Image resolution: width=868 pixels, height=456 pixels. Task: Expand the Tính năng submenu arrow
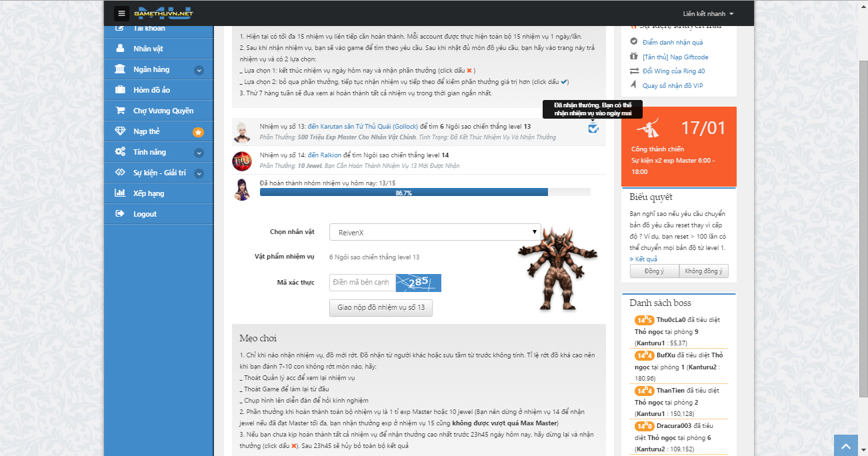199,153
